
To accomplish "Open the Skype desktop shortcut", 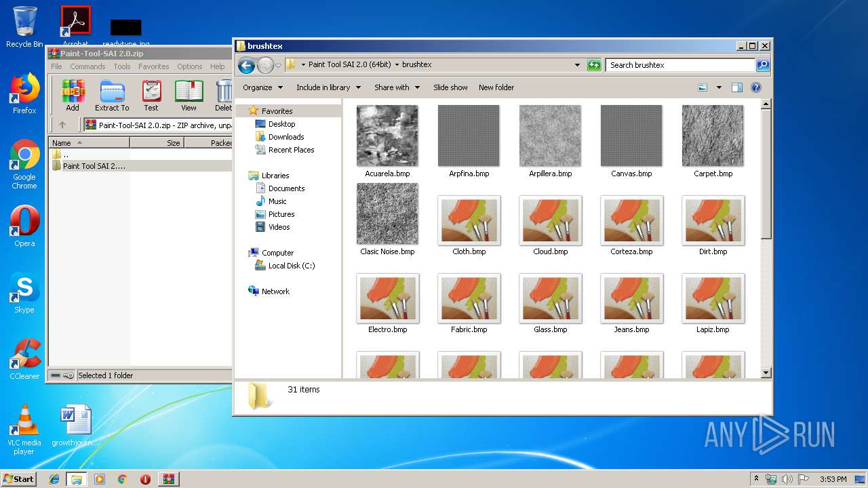I will (x=24, y=293).
